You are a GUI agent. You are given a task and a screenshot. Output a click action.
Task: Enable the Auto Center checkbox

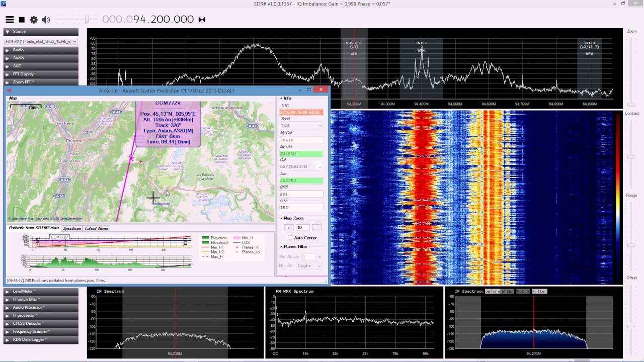(x=290, y=238)
